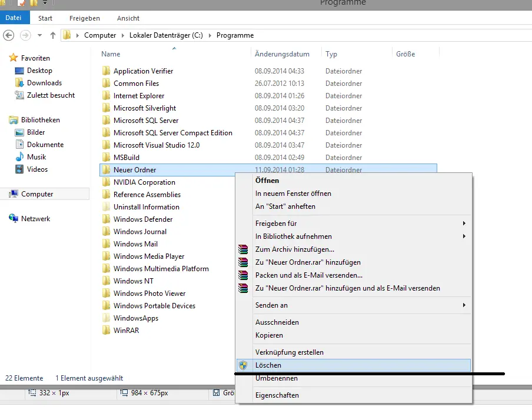Select the WinRAR folder icon in list
Screen dimensions: 532x420
pos(106,331)
